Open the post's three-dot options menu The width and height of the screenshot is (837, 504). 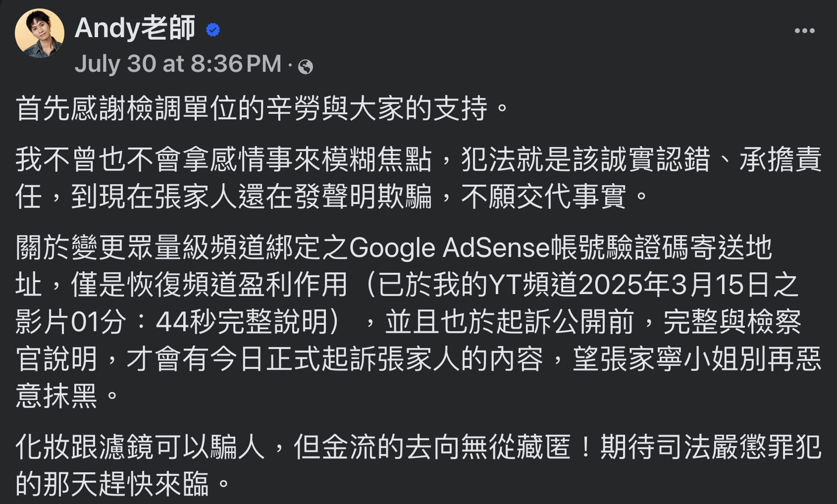pos(804,31)
